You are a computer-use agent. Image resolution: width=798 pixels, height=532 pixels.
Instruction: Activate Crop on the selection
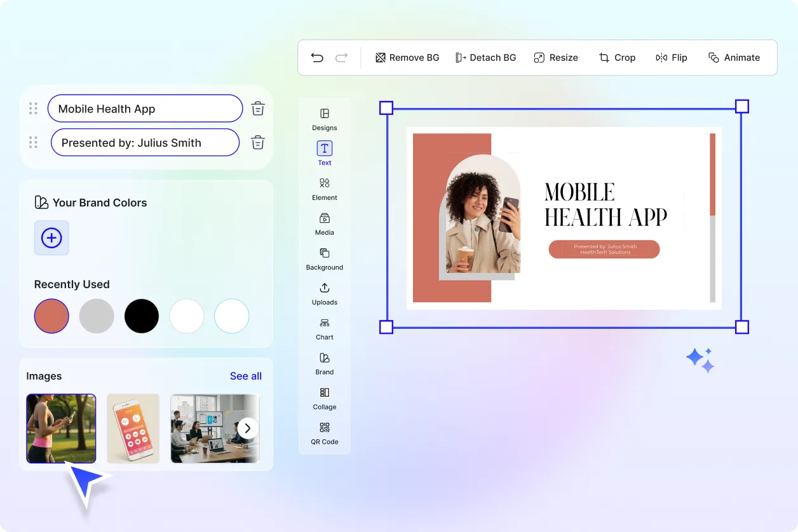617,57
